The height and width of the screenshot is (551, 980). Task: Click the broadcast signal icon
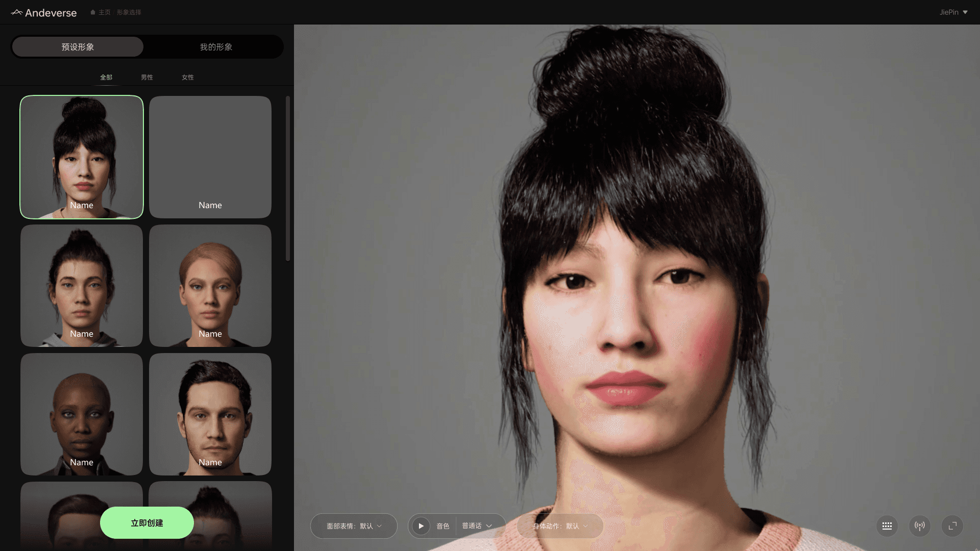pos(920,526)
